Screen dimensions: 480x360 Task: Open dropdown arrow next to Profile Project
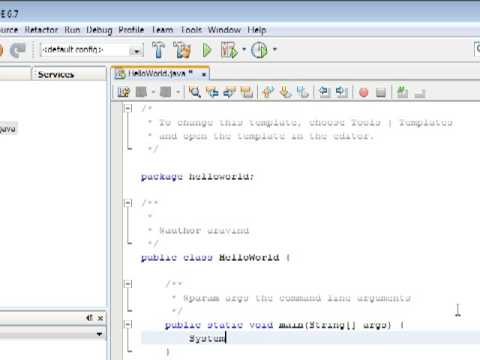pyautogui.click(x=275, y=49)
